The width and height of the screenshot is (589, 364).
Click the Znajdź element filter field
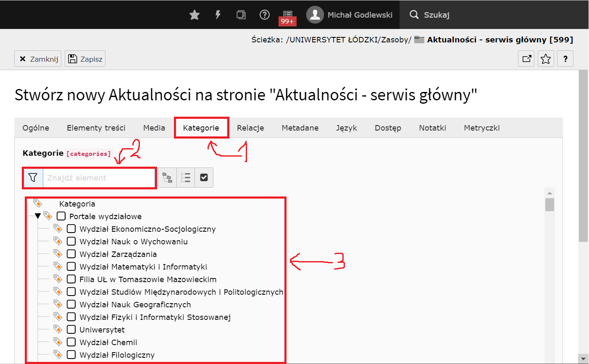[99, 178]
